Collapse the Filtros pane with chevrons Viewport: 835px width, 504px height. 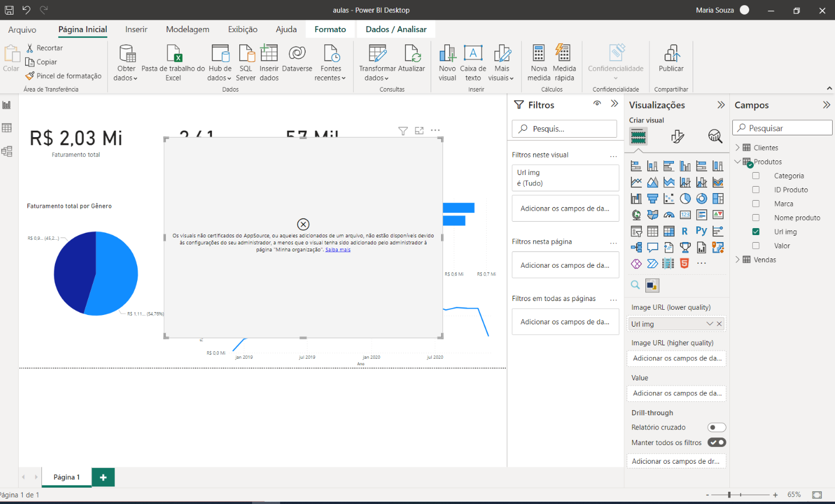click(x=614, y=104)
